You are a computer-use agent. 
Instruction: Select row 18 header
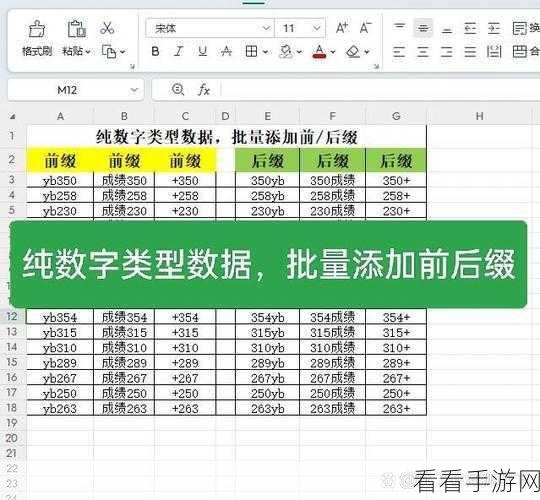pos(13,407)
